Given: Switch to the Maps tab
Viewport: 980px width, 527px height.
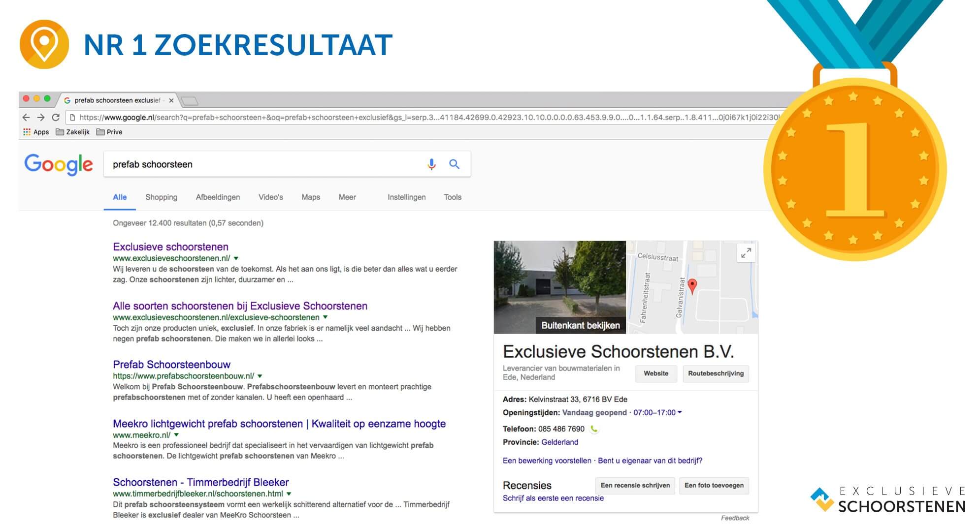Looking at the screenshot, I should tap(311, 197).
